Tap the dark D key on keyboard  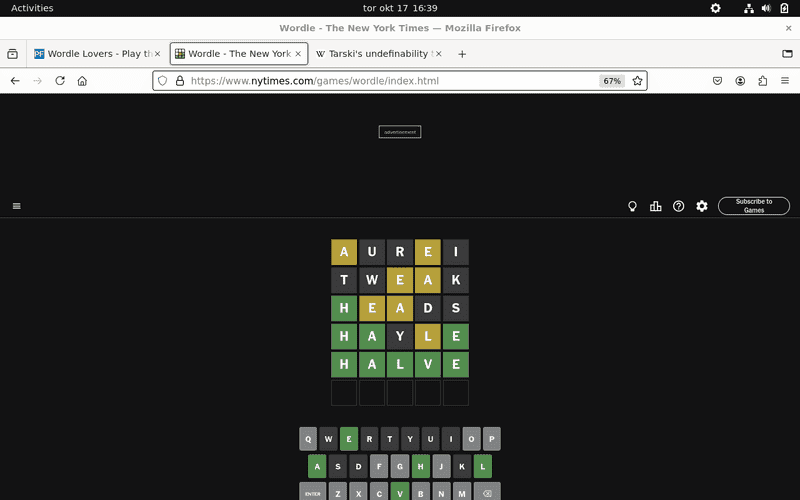point(359,466)
